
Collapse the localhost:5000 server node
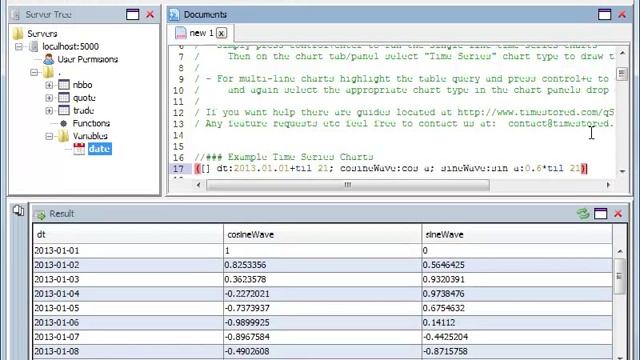pyautogui.click(x=19, y=47)
